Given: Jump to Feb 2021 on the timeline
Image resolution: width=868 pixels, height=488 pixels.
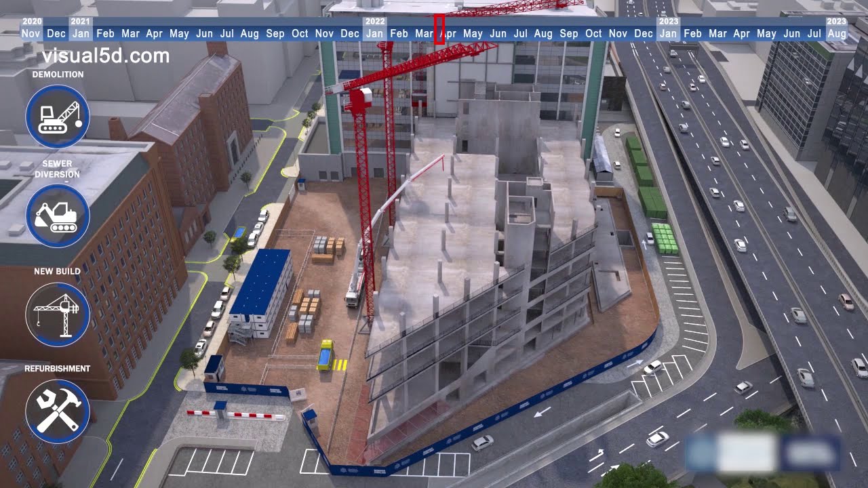Looking at the screenshot, I should pos(105,34).
